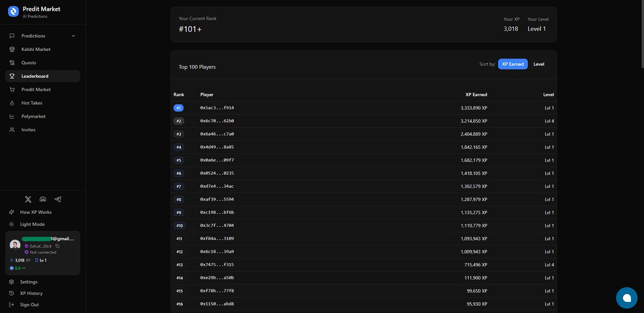Click the rank #1 badge
This screenshot has height=313, width=644.
(x=179, y=108)
